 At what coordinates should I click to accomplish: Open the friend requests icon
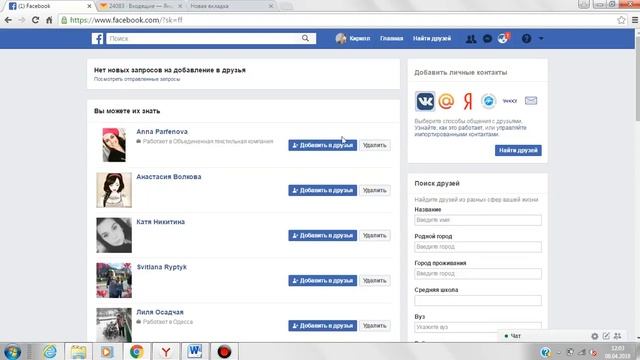click(x=471, y=39)
